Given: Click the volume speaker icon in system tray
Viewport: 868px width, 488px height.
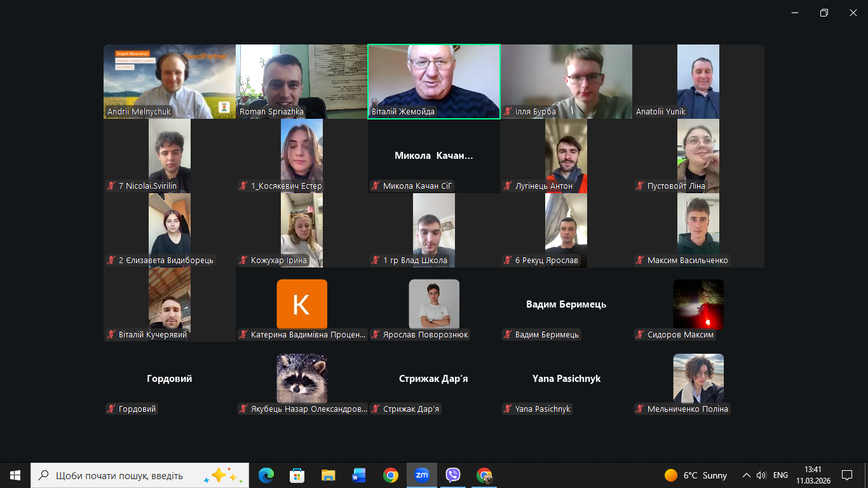Looking at the screenshot, I should 761,475.
